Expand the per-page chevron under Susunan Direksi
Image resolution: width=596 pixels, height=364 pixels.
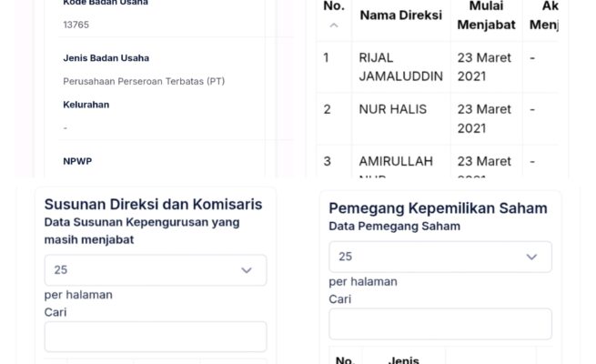tap(246, 270)
